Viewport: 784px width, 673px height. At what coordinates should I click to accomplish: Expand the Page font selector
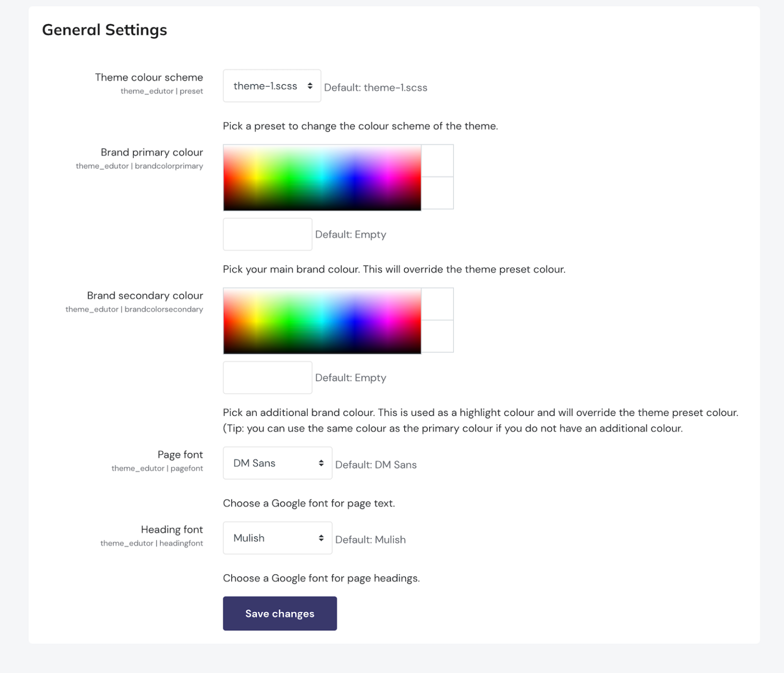[x=277, y=463]
